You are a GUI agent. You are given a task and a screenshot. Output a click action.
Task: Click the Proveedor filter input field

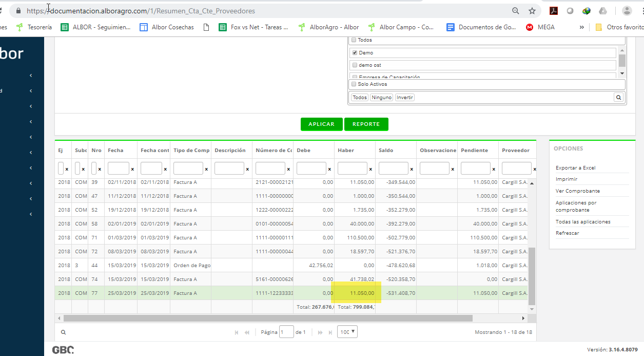[517, 168]
